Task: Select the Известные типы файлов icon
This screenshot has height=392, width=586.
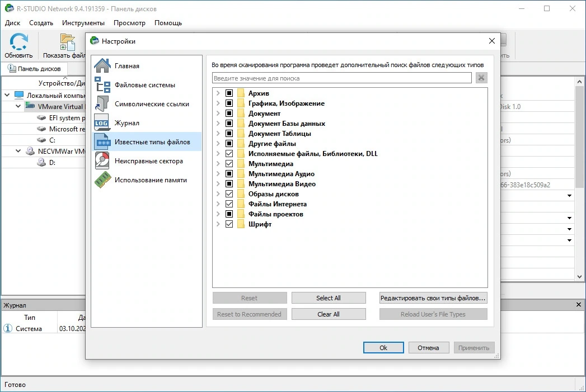Action: point(102,142)
